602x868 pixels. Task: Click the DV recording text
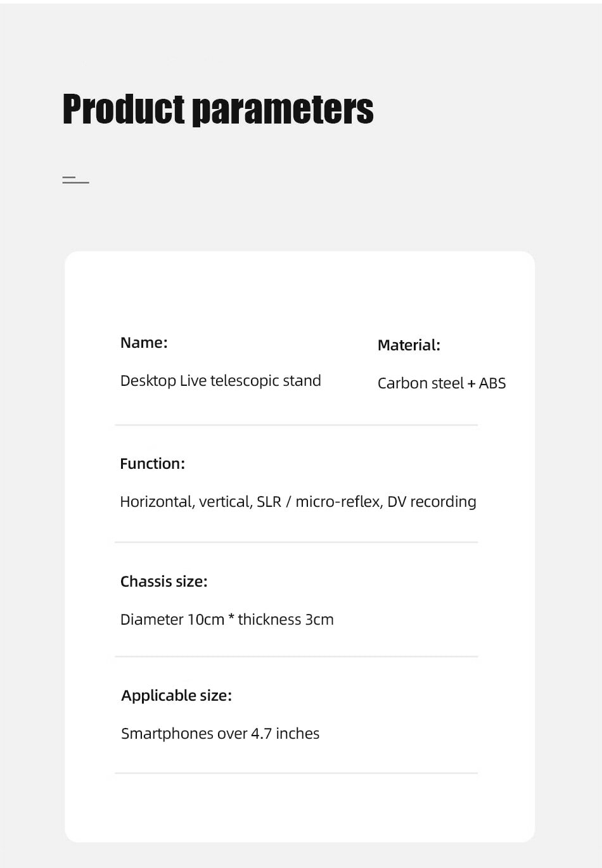[432, 502]
